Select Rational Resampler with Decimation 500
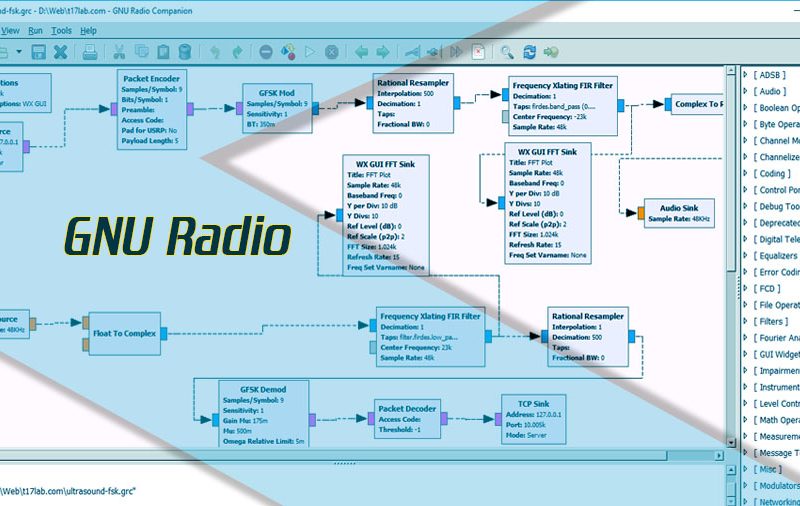This screenshot has height=506, width=800. point(588,337)
